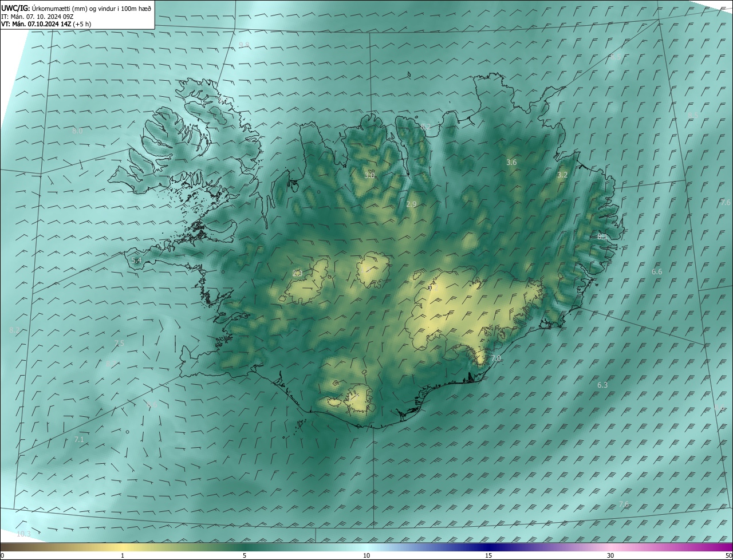Click the '50' tick on the color scale
733x560 pixels.
point(728,556)
